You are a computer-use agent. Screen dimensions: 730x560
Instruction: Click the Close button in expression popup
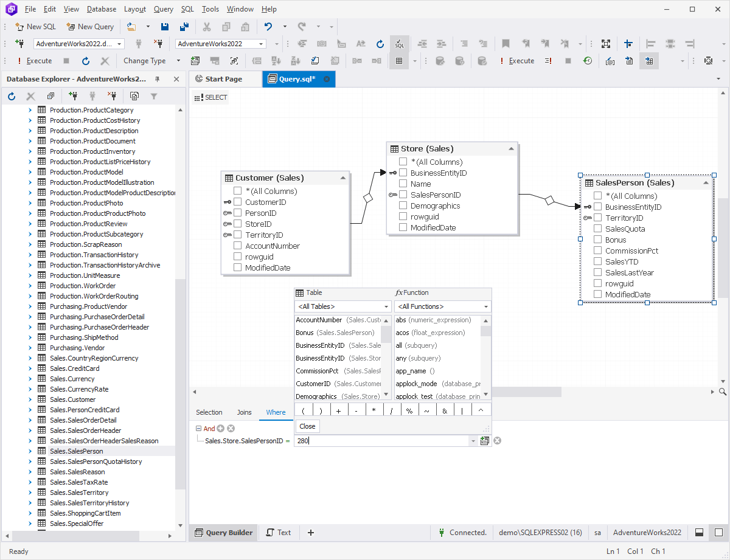[307, 426]
